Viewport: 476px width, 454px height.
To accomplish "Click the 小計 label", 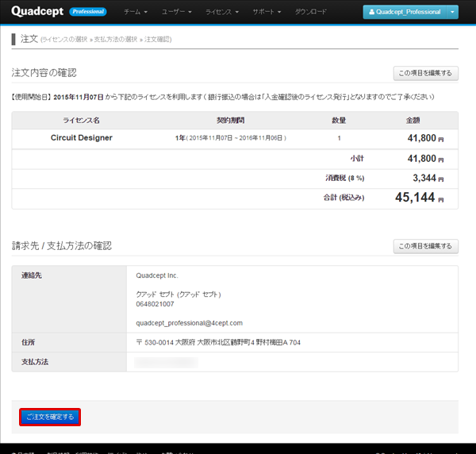I will pos(357,159).
